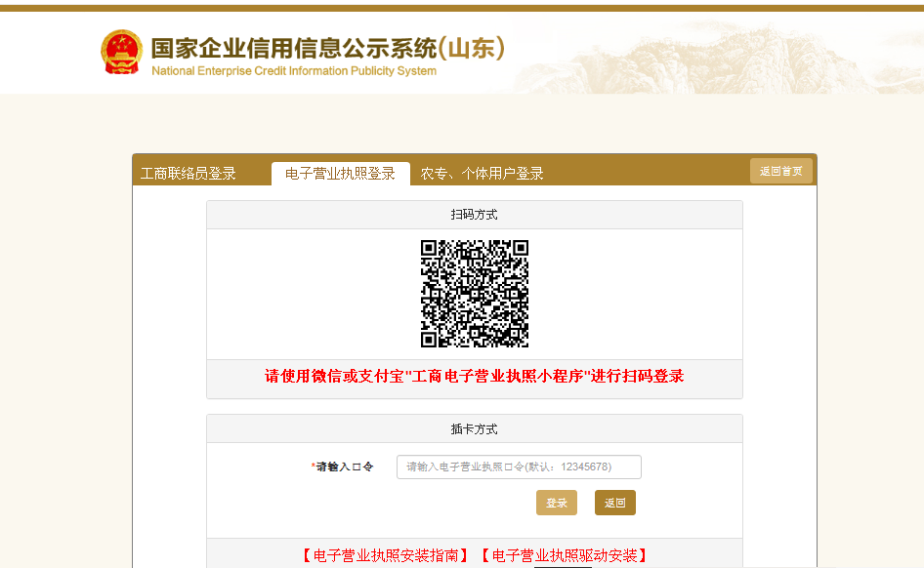The height and width of the screenshot is (568, 924).
Task: Open the 电子营业执照驱动安装 link
Action: pyautogui.click(x=565, y=555)
